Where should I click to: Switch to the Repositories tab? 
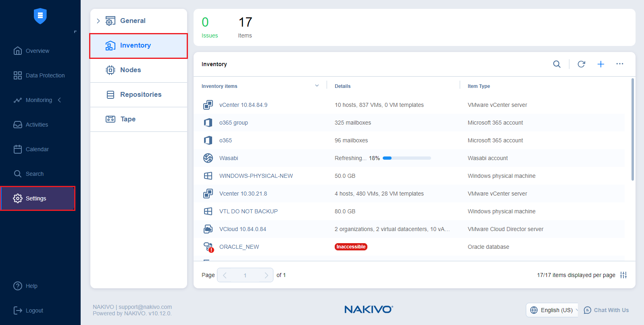click(x=140, y=94)
